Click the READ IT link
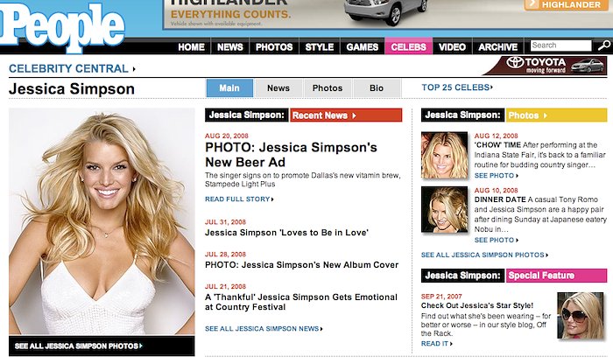 point(436,344)
